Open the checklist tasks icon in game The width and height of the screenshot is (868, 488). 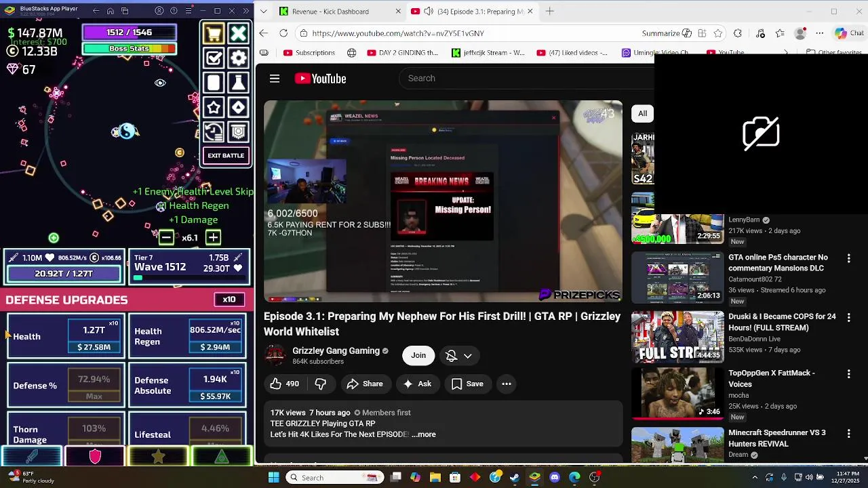[x=214, y=58]
